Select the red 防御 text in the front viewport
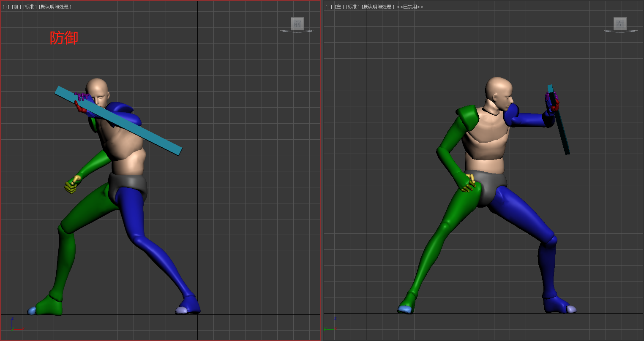Image resolution: width=644 pixels, height=341 pixels. click(64, 38)
